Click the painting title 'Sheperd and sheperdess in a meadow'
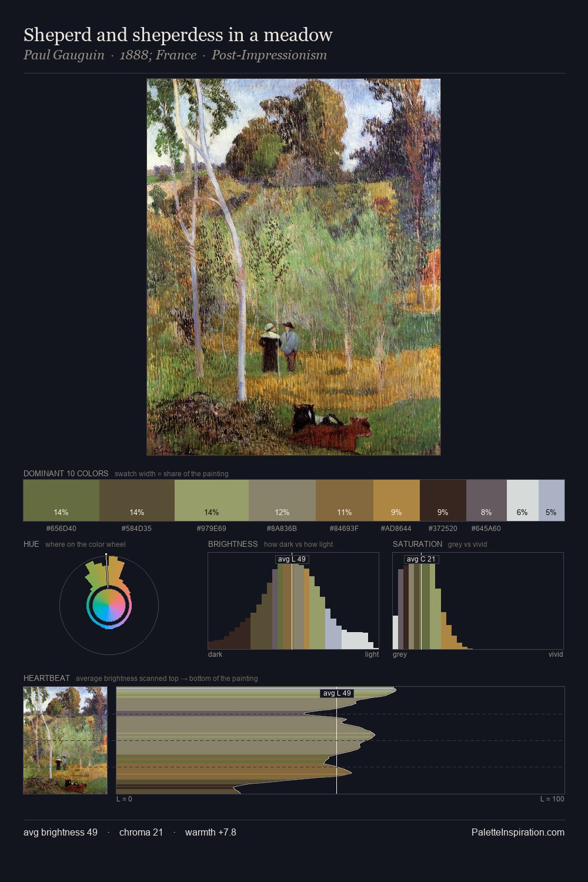The width and height of the screenshot is (588, 882). pyautogui.click(x=178, y=35)
